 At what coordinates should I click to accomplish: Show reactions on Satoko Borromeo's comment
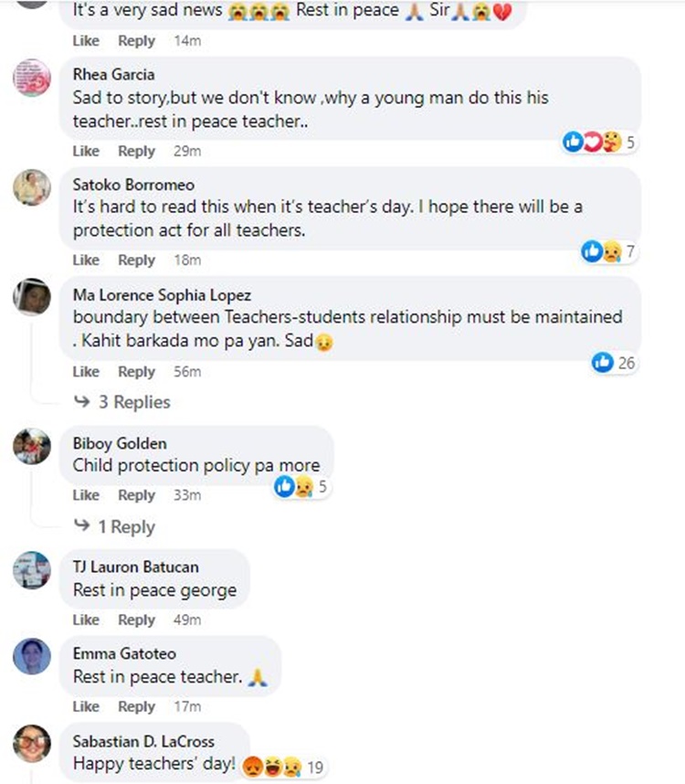(x=608, y=251)
